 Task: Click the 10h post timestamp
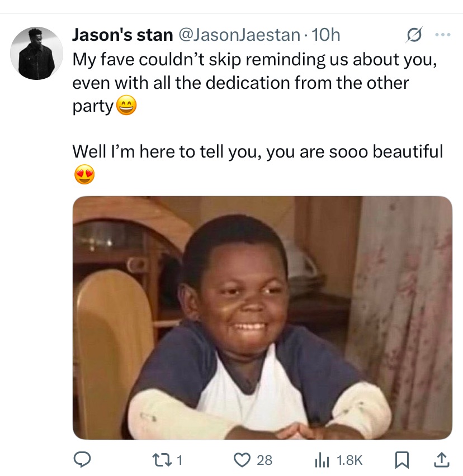click(x=326, y=35)
